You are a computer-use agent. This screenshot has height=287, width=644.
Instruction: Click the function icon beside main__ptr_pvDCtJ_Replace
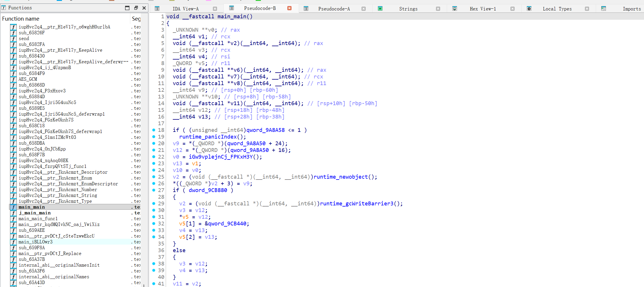click(x=13, y=254)
